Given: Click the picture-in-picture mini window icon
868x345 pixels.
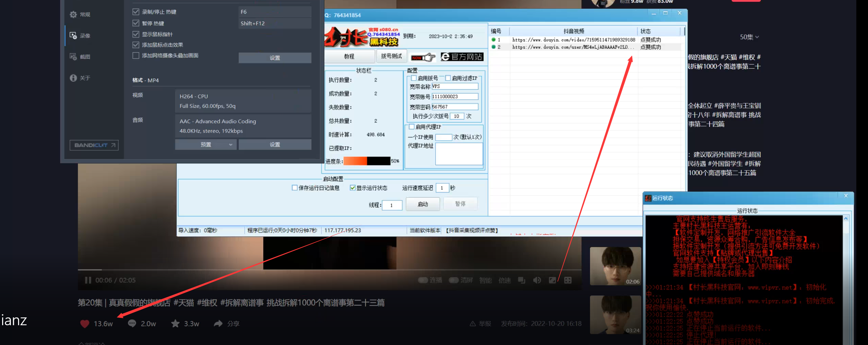Looking at the screenshot, I should tap(522, 280).
